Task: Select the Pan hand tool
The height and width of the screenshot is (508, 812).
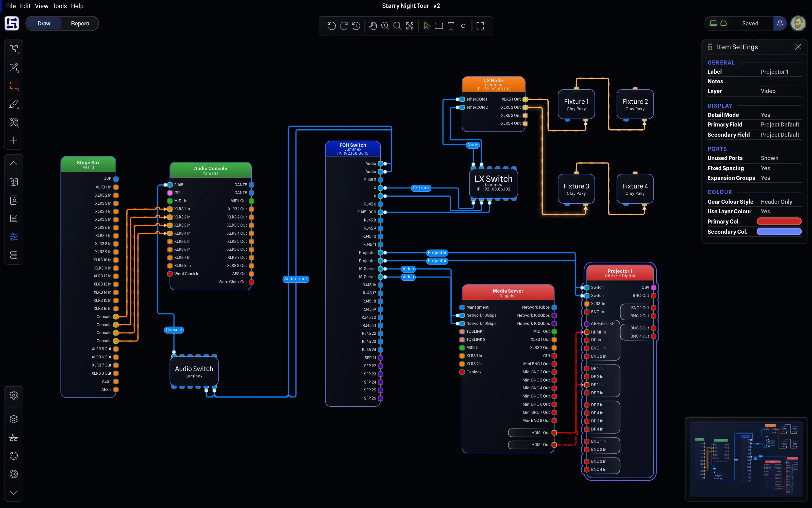Action: (x=373, y=26)
